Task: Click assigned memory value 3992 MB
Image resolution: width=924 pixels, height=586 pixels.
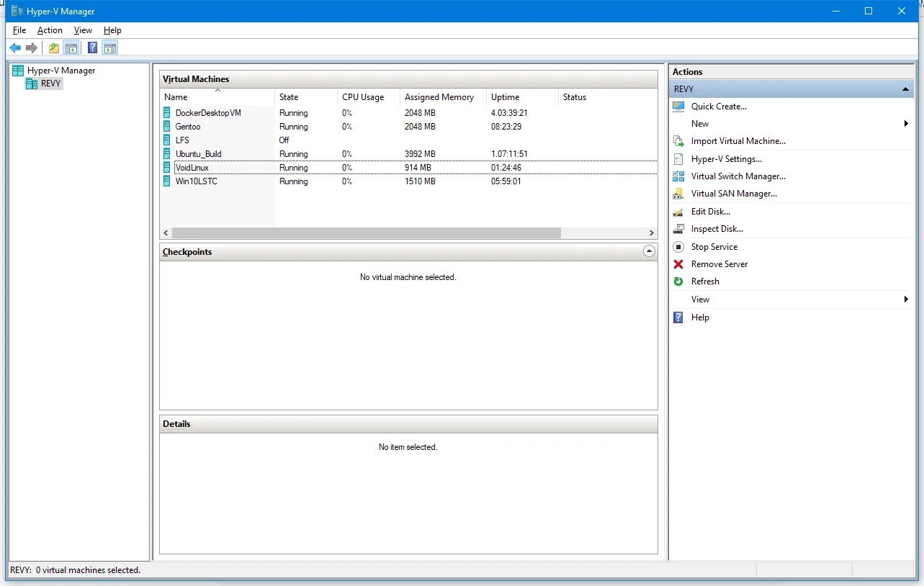Action: (420, 154)
